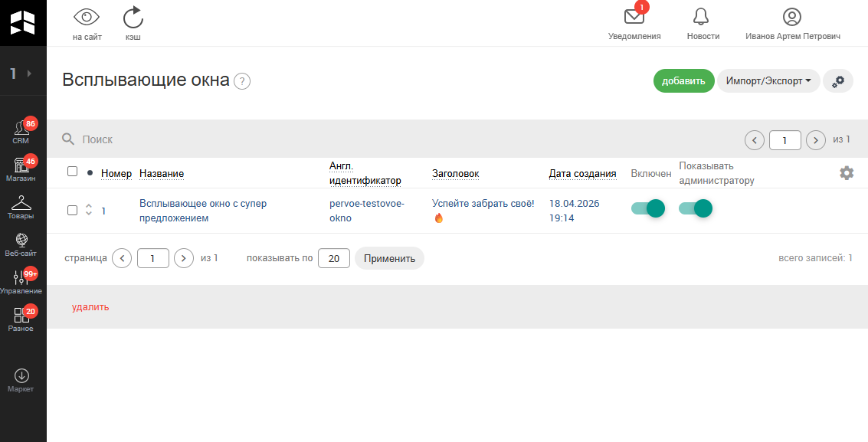The width and height of the screenshot is (868, 442).
Task: Toggle Показывать администратору switch off
Action: click(x=696, y=208)
